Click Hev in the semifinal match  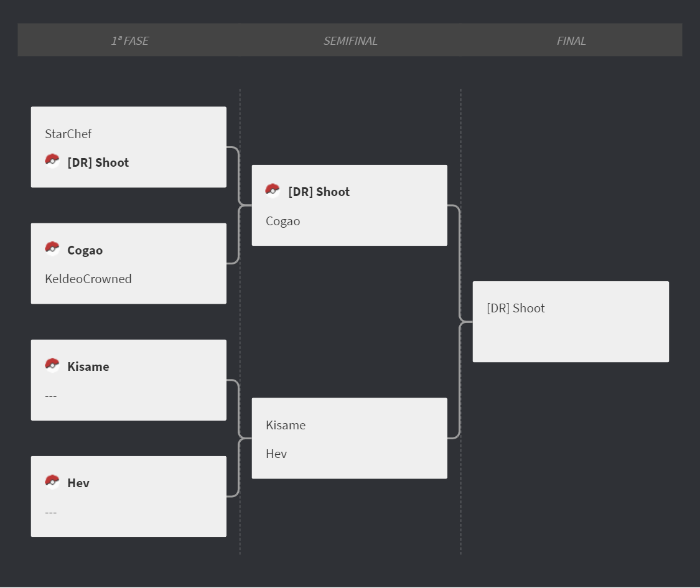pos(276,454)
